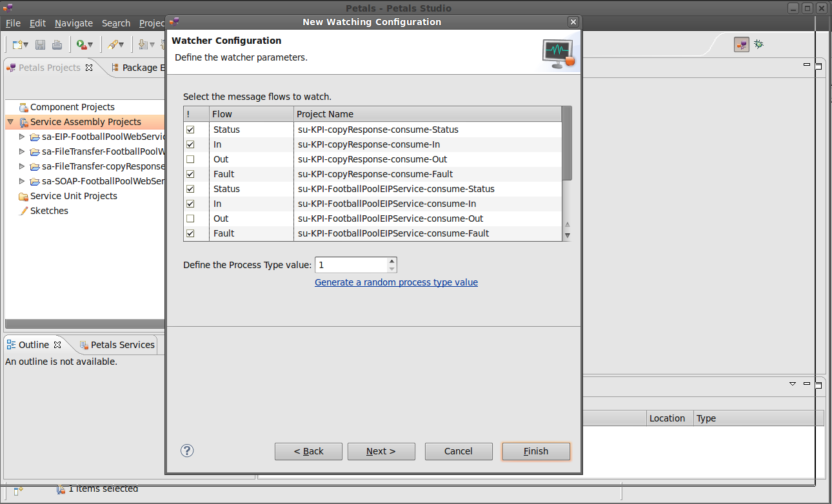Click the Save toolbar icon

tap(40, 44)
